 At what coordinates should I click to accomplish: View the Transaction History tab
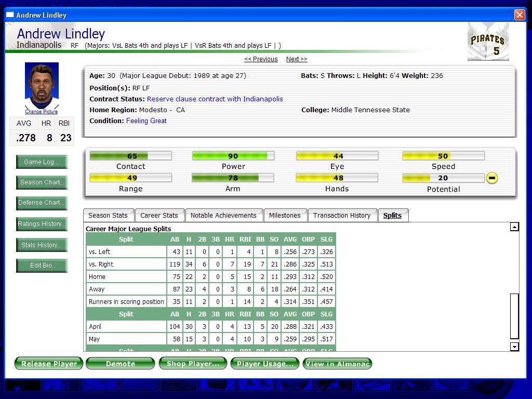pos(342,216)
